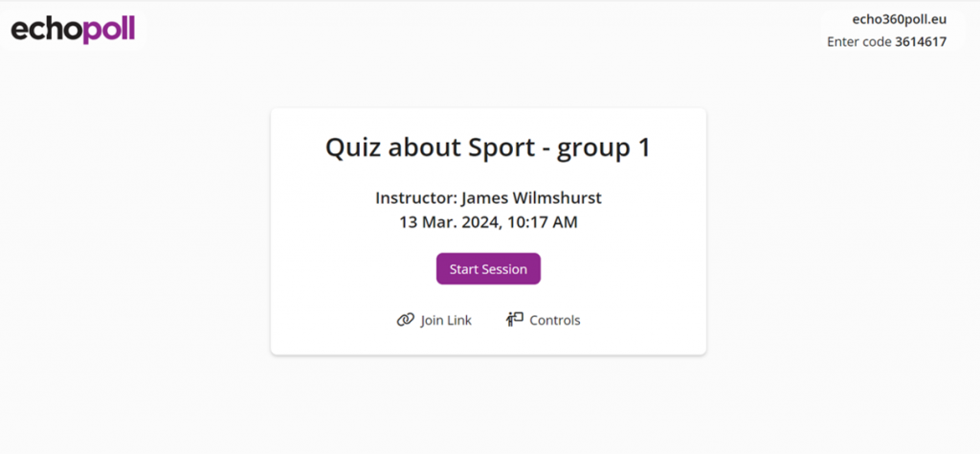Click the black 'echo' part of the logo
This screenshot has width=980, height=454.
pos(46,30)
